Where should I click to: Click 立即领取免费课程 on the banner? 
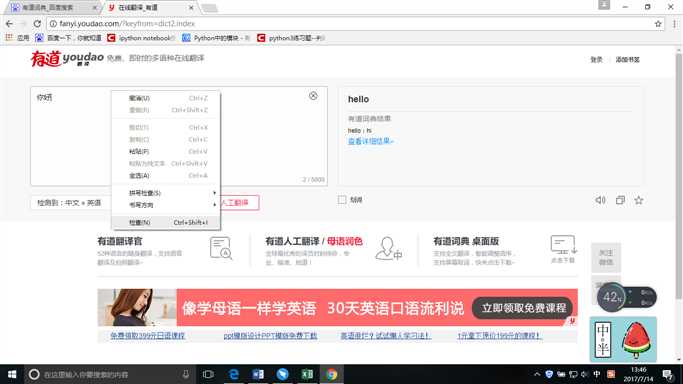[x=523, y=308]
